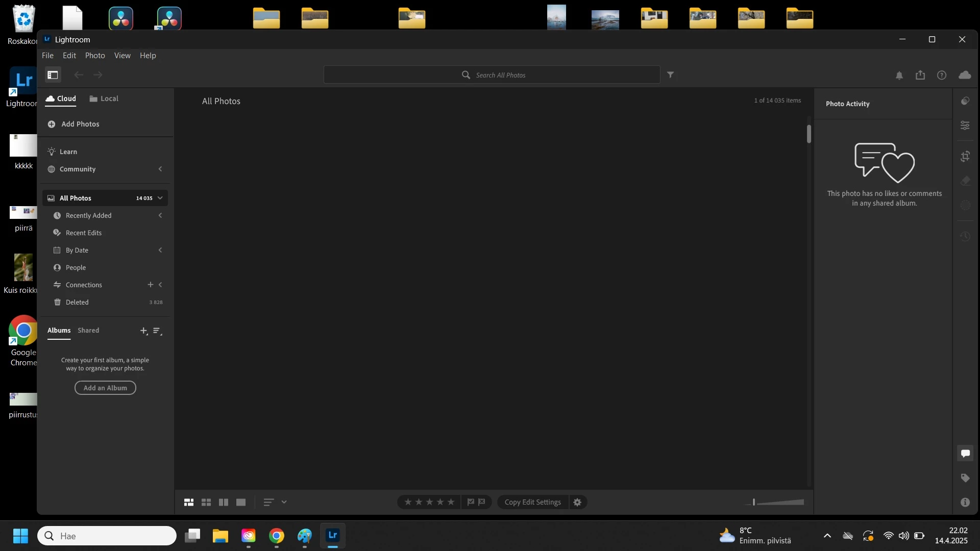Toggle the left panel visibility button
Image resolution: width=980 pixels, height=551 pixels.
pos(53,75)
